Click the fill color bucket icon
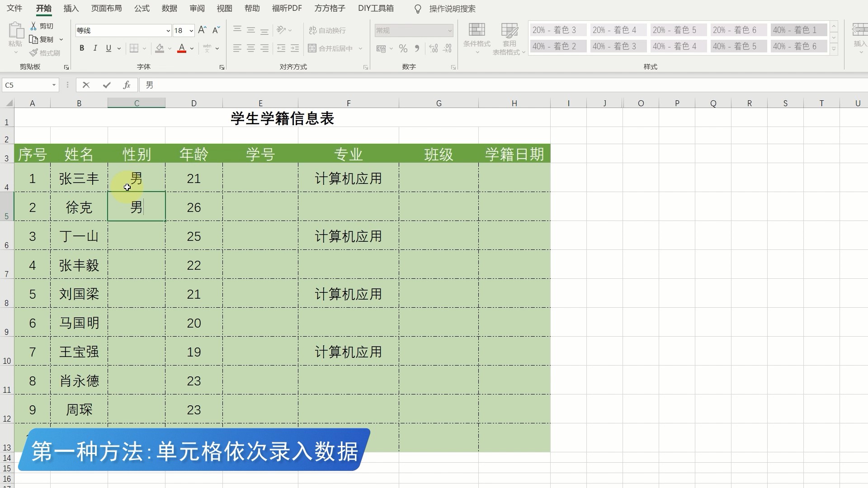The width and height of the screenshot is (868, 488). click(x=160, y=48)
